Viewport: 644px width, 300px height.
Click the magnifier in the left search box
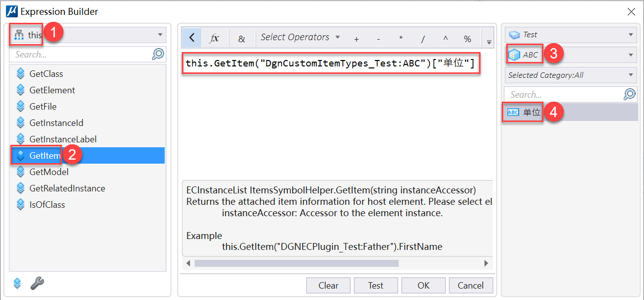click(158, 54)
